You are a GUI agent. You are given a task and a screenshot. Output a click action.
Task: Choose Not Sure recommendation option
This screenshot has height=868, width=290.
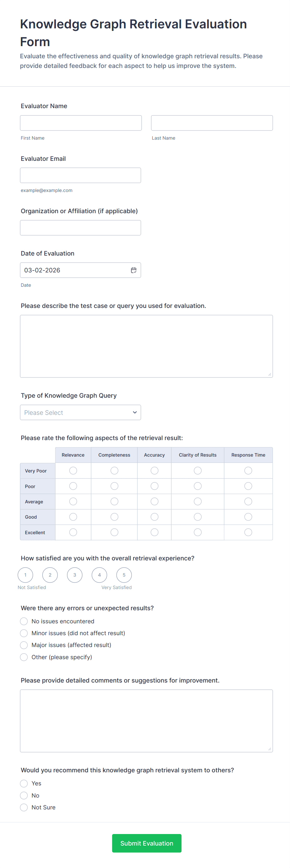[x=24, y=807]
